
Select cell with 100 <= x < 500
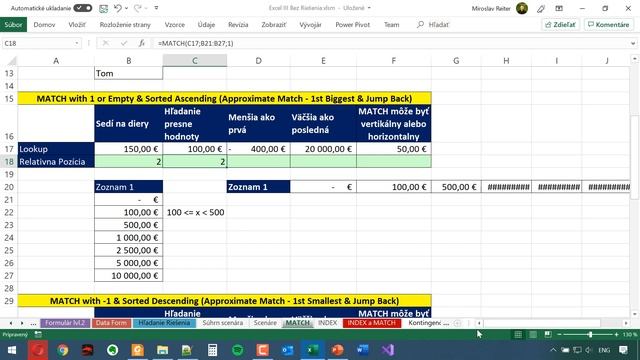coord(195,212)
